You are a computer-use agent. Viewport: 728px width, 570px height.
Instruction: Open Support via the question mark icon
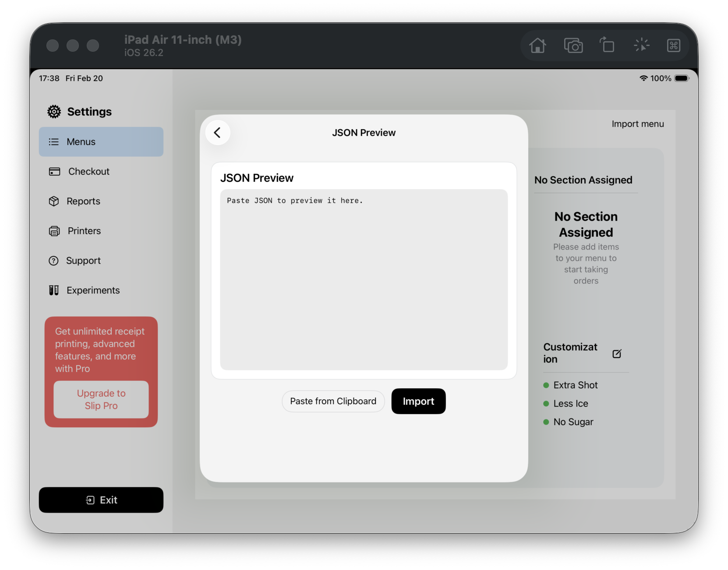coord(53,260)
